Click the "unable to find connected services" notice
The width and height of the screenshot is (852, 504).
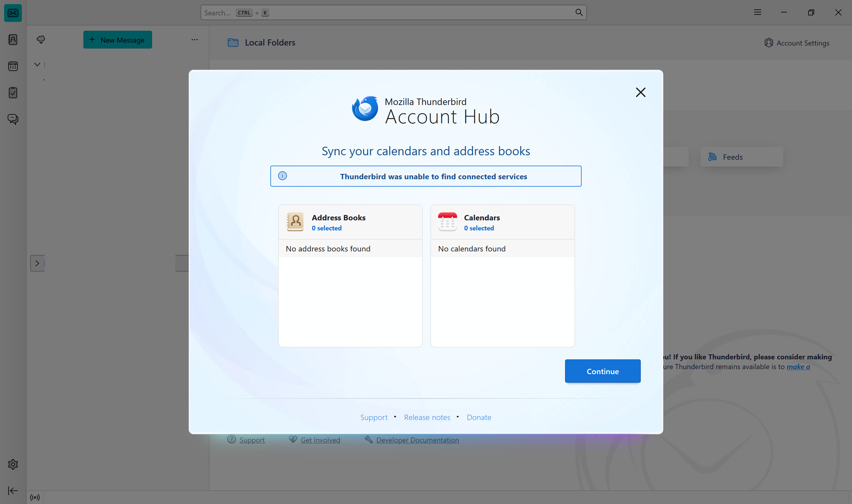(426, 176)
